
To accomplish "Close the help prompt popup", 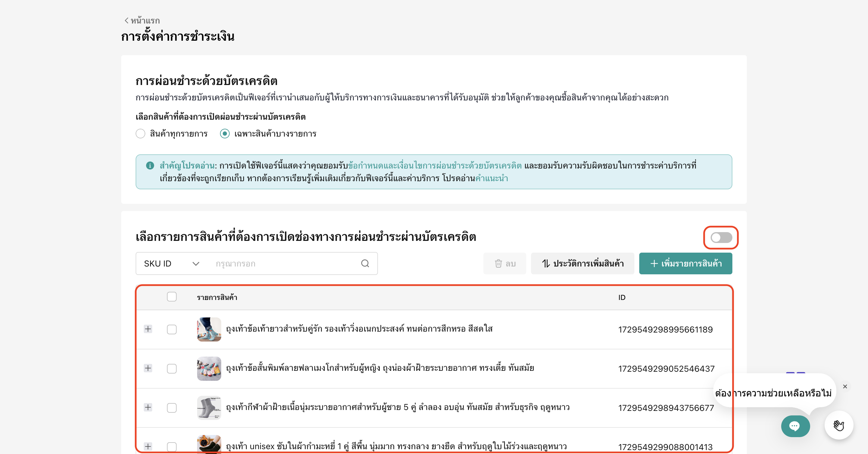I will click(x=845, y=386).
